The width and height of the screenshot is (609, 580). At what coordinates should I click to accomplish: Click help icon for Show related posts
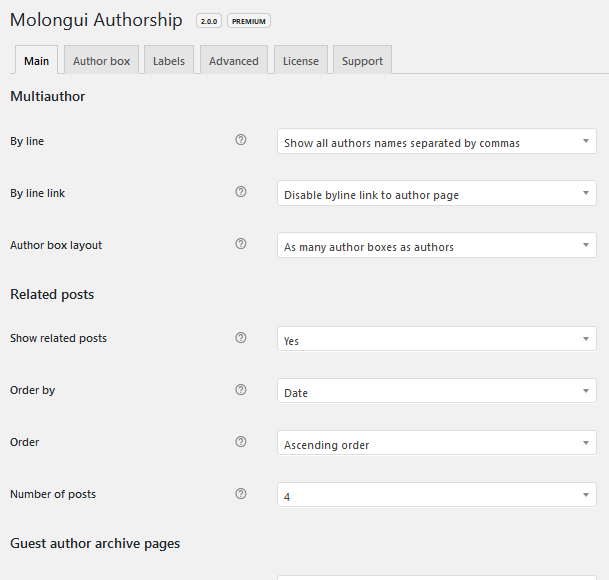[240, 338]
